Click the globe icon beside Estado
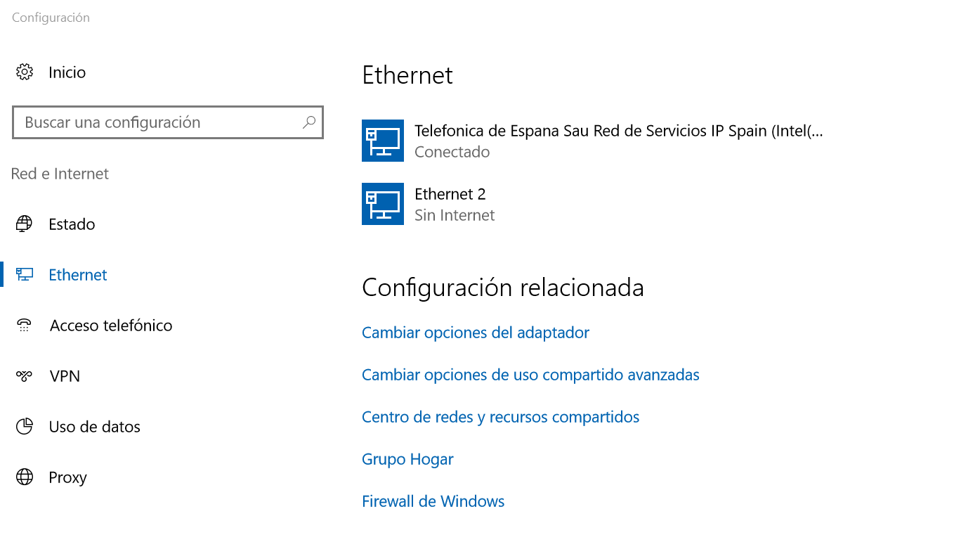 point(25,224)
